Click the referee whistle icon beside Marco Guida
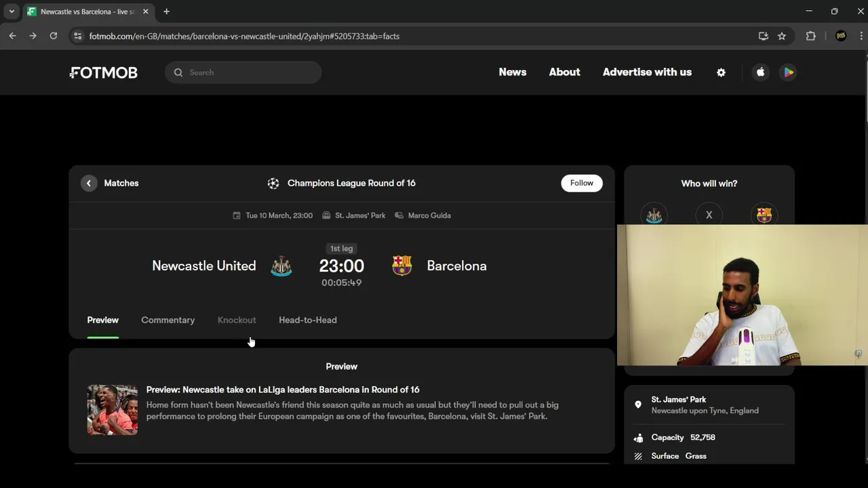Viewport: 868px width, 488px height. (399, 216)
